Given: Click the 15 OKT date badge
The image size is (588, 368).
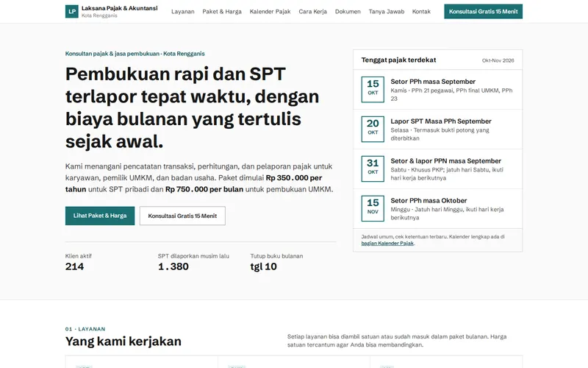Looking at the screenshot, I should click(373, 89).
